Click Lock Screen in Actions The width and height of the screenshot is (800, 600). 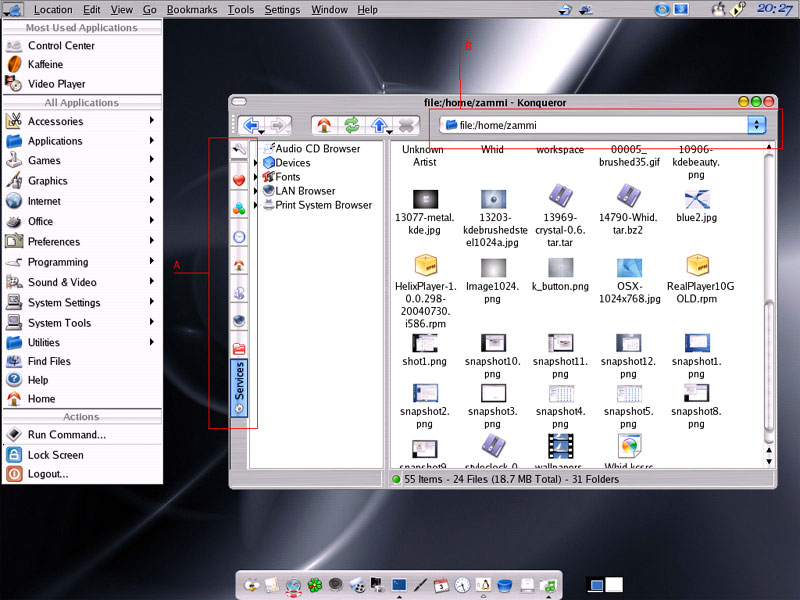82,455
